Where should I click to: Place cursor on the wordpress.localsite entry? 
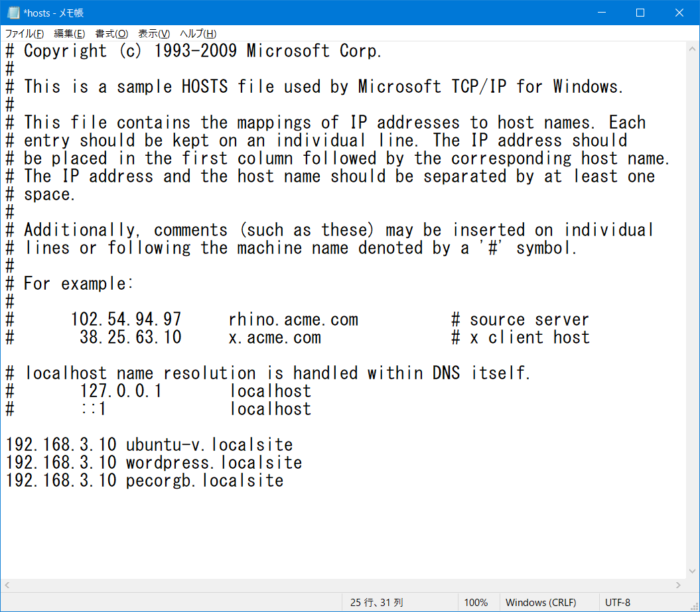click(x=214, y=463)
